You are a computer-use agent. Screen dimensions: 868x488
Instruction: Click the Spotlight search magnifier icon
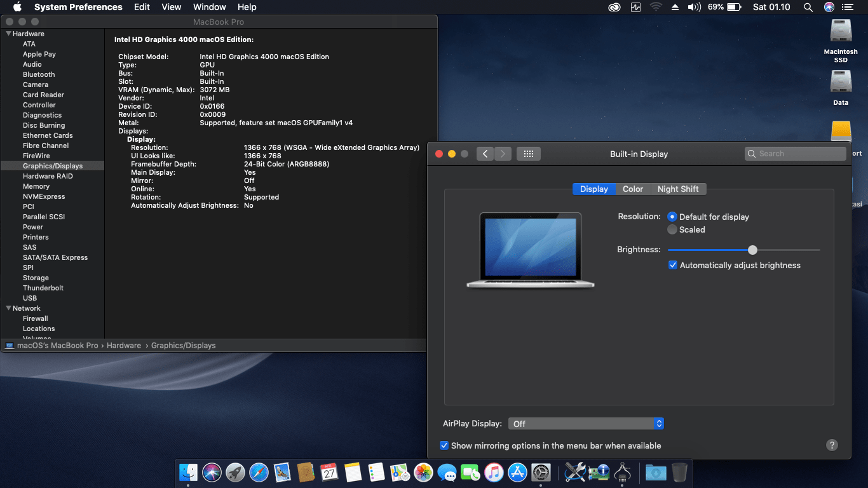point(808,7)
